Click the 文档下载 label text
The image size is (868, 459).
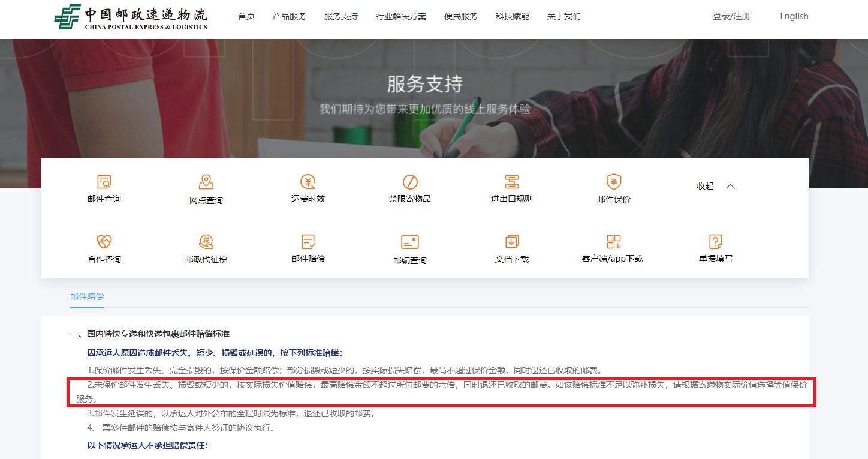point(512,259)
